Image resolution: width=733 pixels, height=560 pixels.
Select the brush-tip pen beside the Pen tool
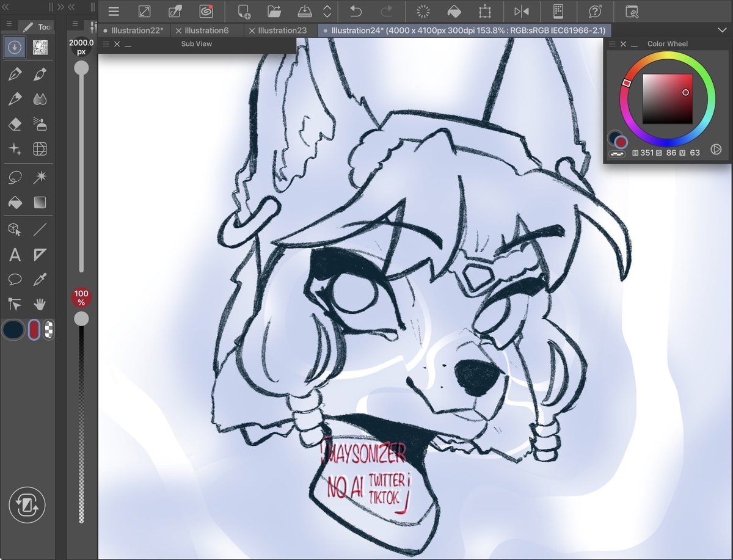pos(40,75)
